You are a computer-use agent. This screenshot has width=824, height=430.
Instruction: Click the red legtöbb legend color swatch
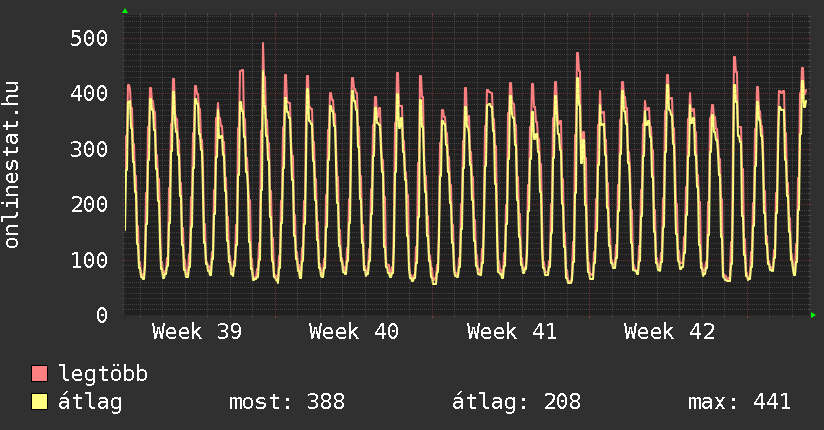click(40, 375)
